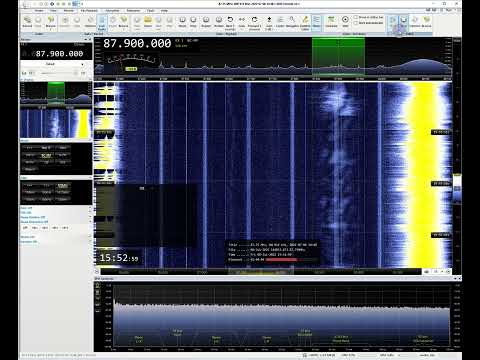Click the large 87.900.000 frequency display

pyautogui.click(x=137, y=43)
